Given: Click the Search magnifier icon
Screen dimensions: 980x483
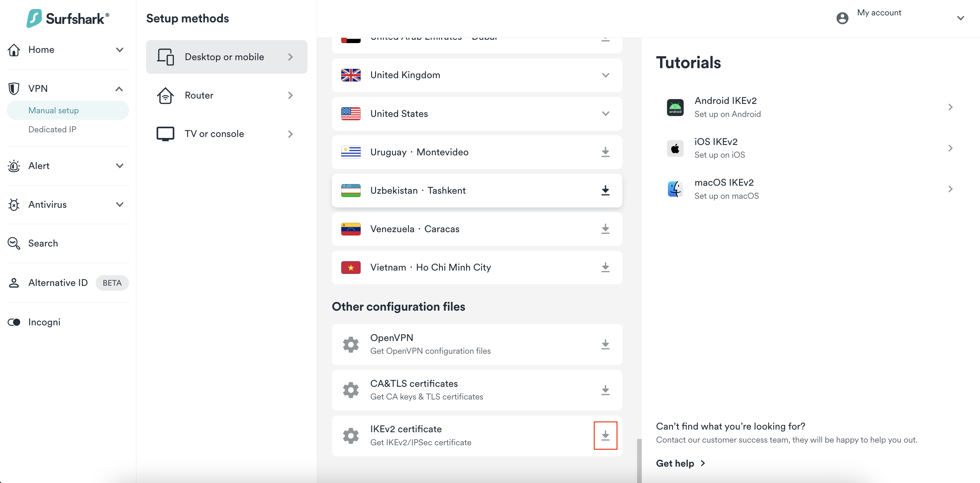Looking at the screenshot, I should pos(14,244).
